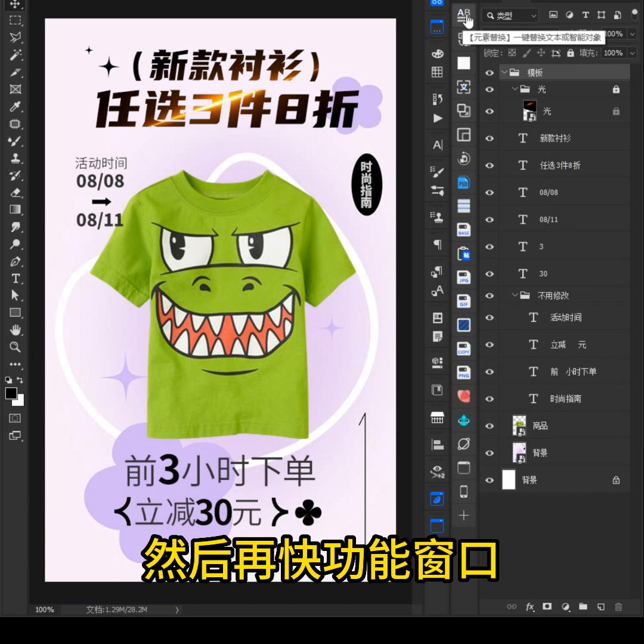Screen dimensions: 644x644
Task: Click the 商品 layer thumbnail
Action: (519, 425)
